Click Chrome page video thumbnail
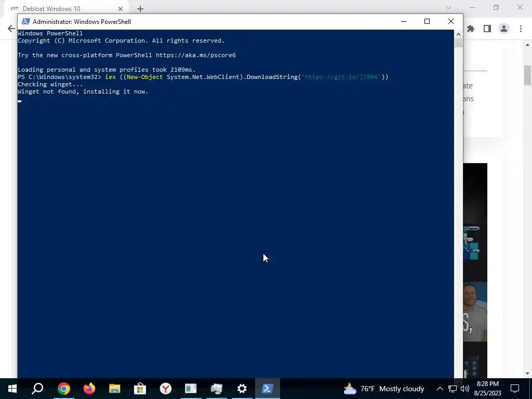This screenshot has width=532, height=399. pos(475,270)
